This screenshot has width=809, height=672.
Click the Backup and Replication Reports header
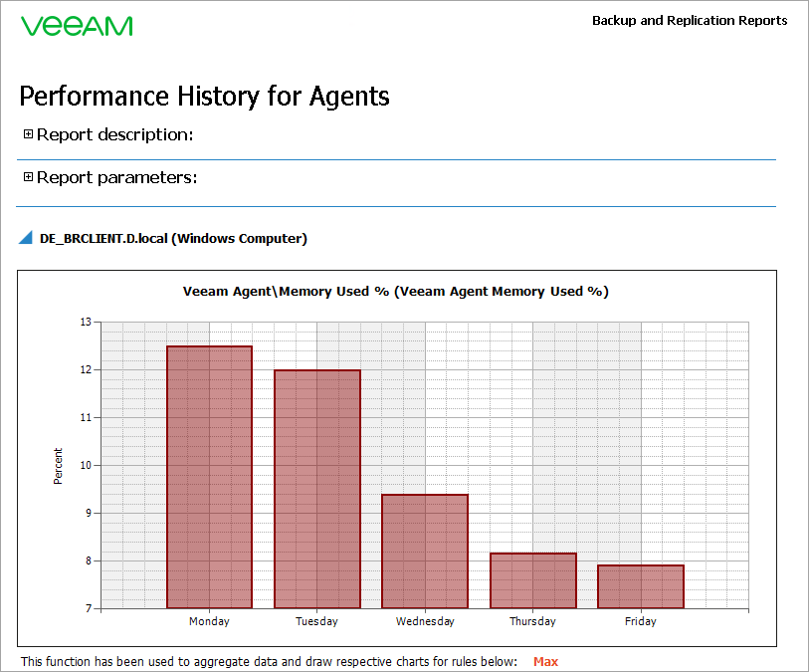(x=690, y=21)
